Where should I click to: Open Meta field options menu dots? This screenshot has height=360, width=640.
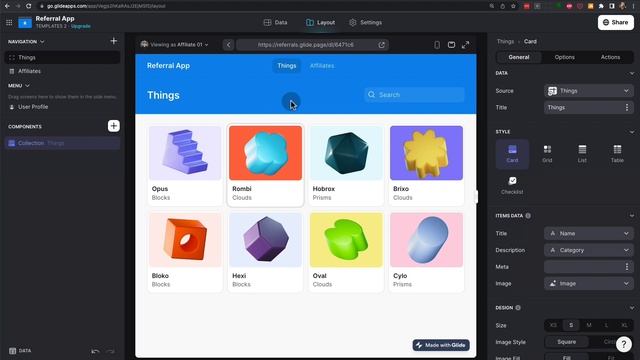tap(627, 267)
